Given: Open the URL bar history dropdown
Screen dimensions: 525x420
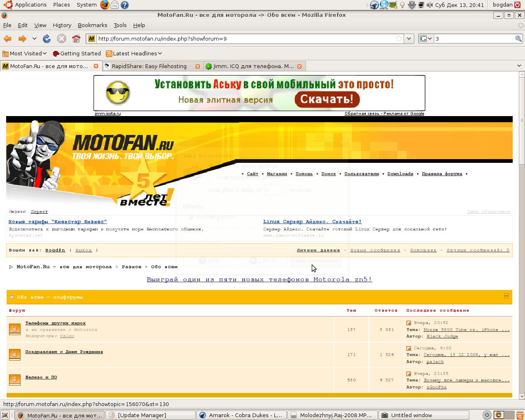Looking at the screenshot, I should (409, 39).
